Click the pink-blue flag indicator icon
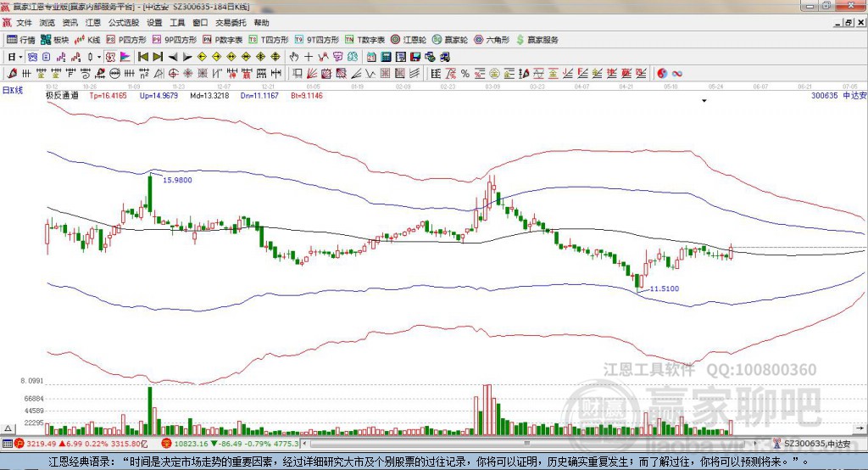The height and width of the screenshot is (470, 868). tap(125, 57)
